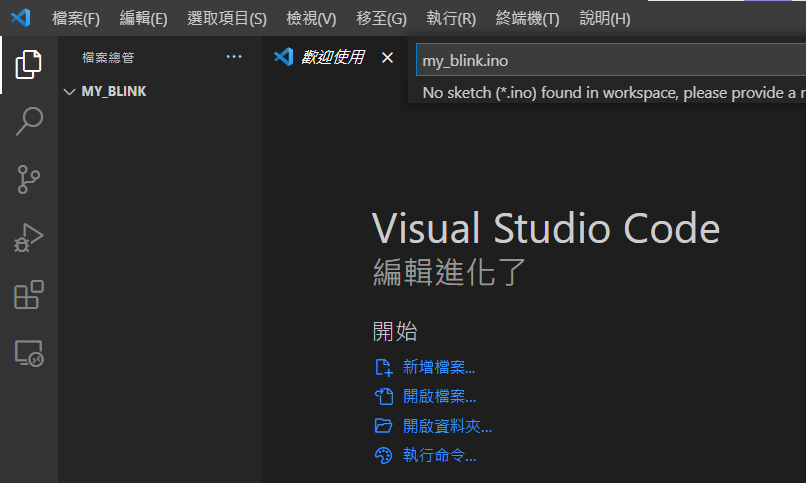Screen dimensions: 806x483
Task: Open the Remote Explorer view icon
Action: coord(29,353)
